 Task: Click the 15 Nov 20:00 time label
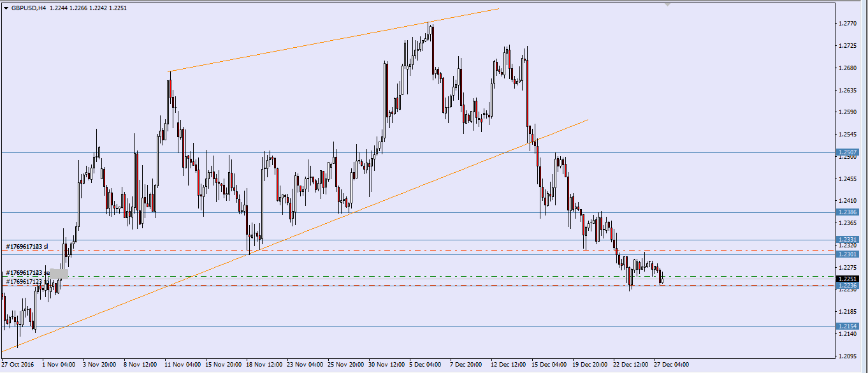[224, 365]
